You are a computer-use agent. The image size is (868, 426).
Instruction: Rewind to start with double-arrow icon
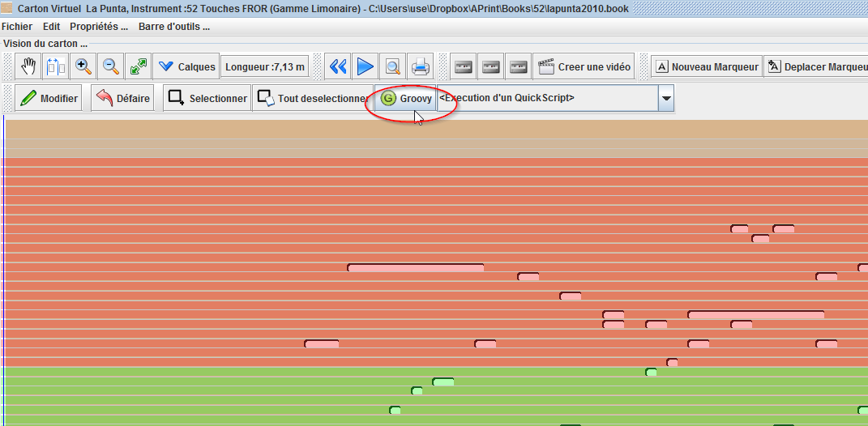(338, 67)
